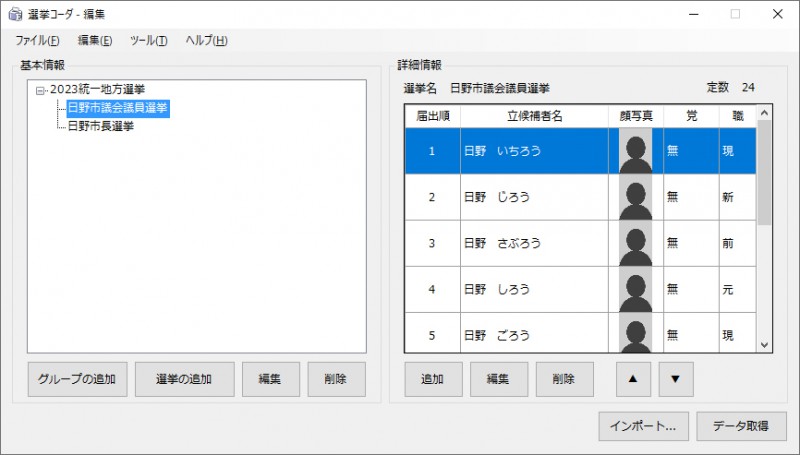Click 職 cell 元 in row 4
This screenshot has width=800, height=455.
[737, 289]
